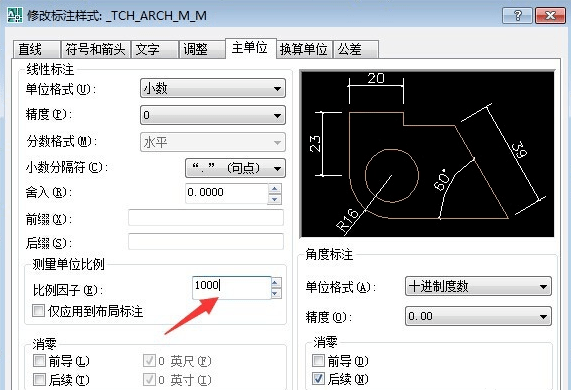Open the 符号和箭头 tab
The image size is (572, 390).
click(x=96, y=49)
